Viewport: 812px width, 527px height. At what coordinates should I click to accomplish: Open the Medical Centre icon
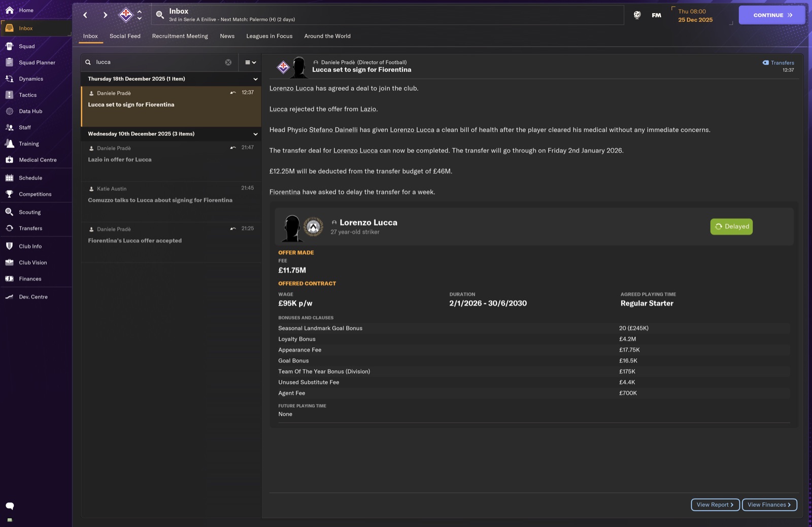9,160
